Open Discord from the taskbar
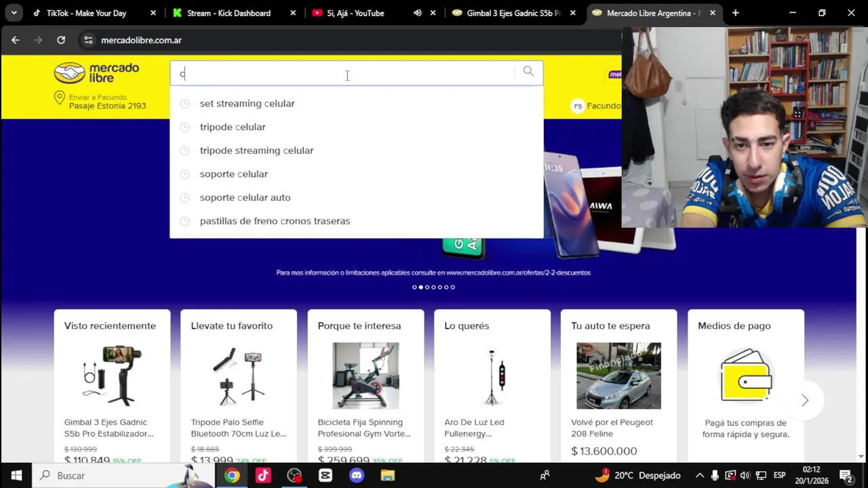The image size is (868, 488). point(357,476)
